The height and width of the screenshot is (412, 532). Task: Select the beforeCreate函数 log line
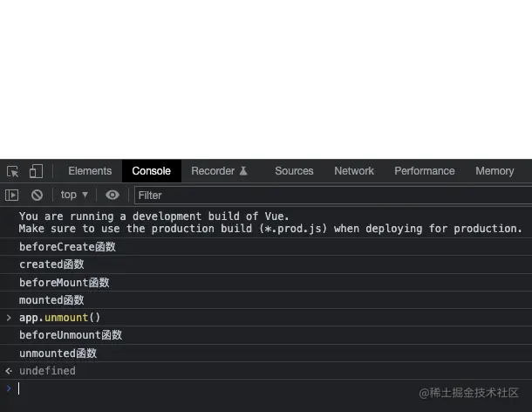[266, 247]
